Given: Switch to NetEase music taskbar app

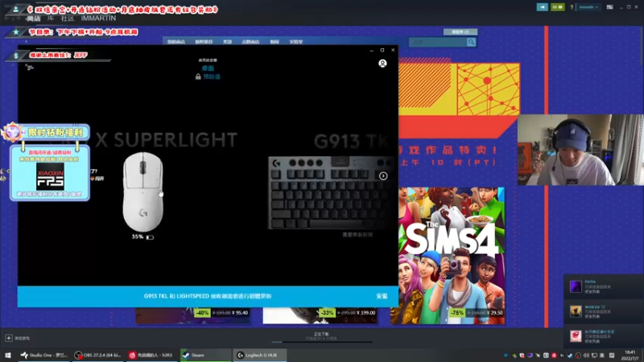Looking at the screenshot, I should pos(151,356).
